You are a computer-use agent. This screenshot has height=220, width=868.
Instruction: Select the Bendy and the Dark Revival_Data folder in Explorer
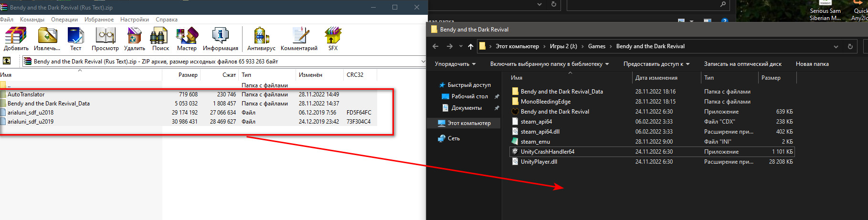coord(561,92)
